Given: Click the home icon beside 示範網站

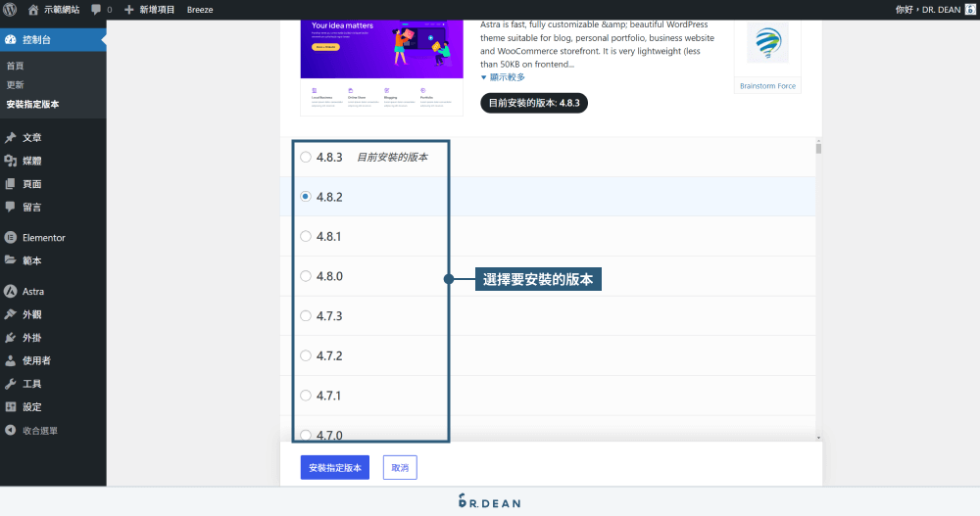Looking at the screenshot, I should [x=33, y=10].
